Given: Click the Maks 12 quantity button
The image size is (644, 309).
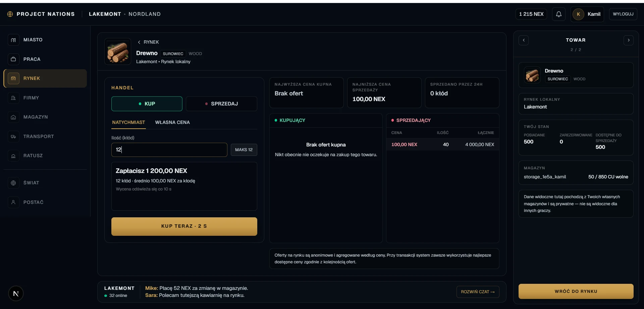Looking at the screenshot, I should [244, 150].
